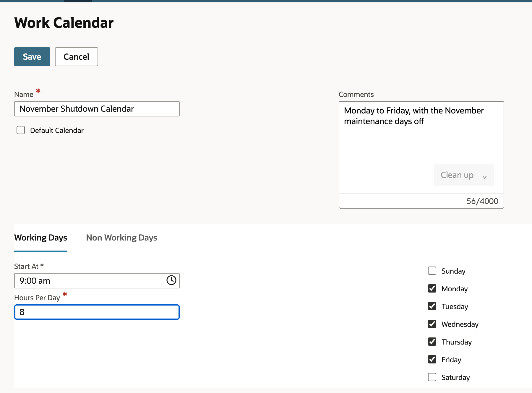Viewport: 532px width, 393px height.
Task: Deselect the Thursday checkbox
Action: 432,342
